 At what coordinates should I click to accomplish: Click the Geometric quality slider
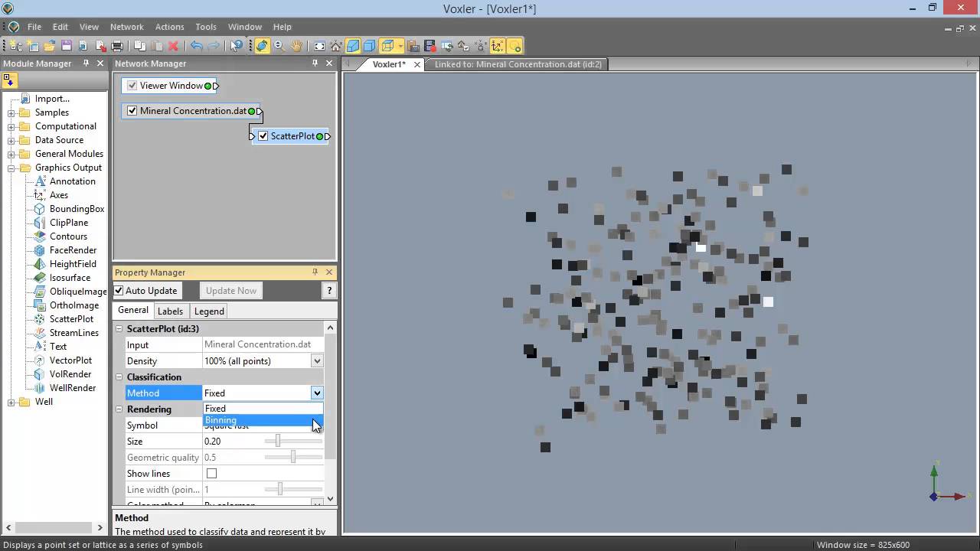pyautogui.click(x=293, y=458)
